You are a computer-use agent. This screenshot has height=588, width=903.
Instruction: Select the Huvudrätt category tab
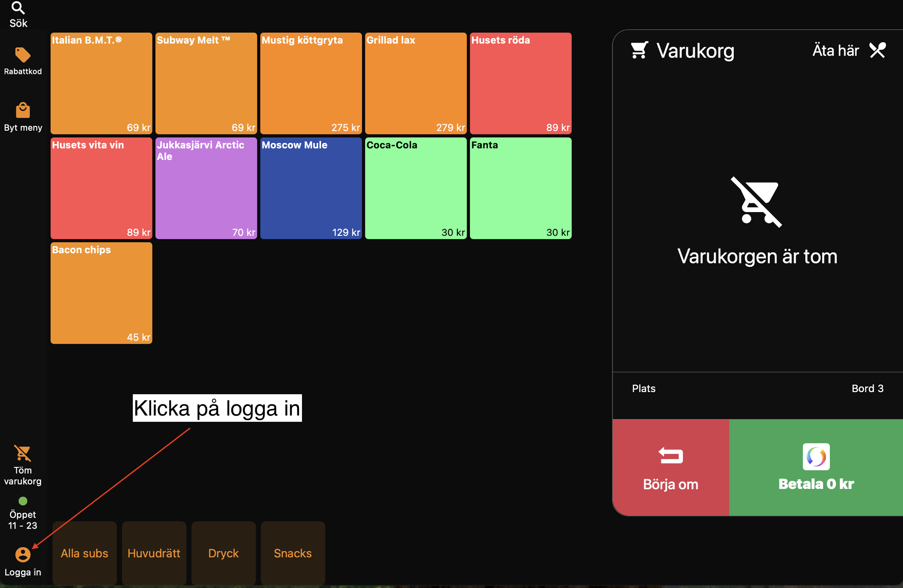[154, 553]
